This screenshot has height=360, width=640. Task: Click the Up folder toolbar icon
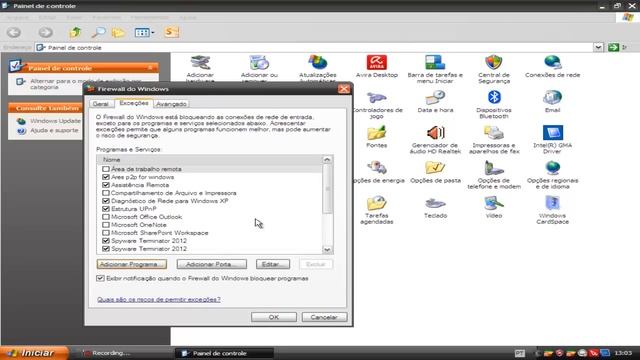(75, 32)
